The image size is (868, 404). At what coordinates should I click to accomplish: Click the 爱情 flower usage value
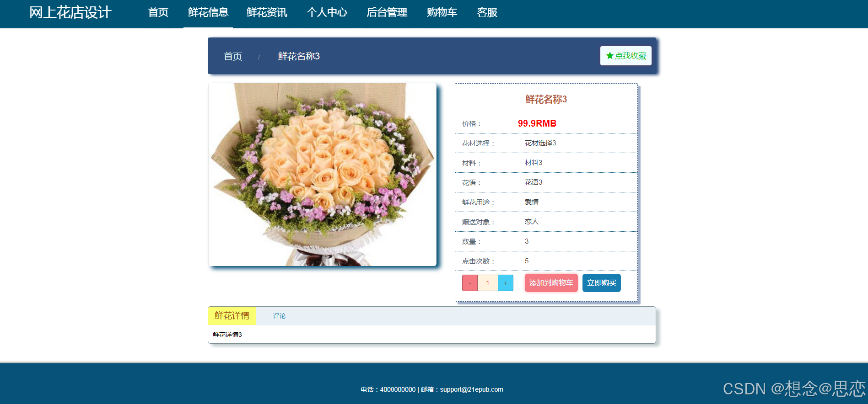point(532,202)
